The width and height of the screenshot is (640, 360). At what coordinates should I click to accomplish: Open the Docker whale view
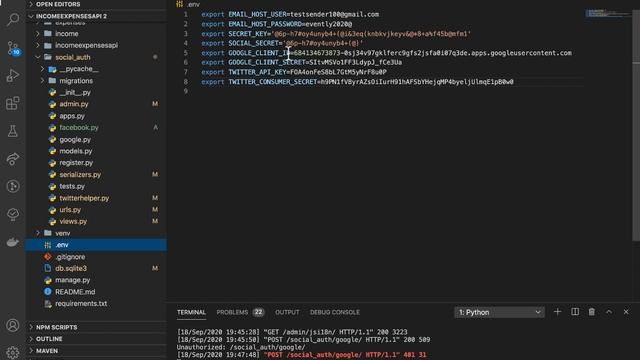13,242
